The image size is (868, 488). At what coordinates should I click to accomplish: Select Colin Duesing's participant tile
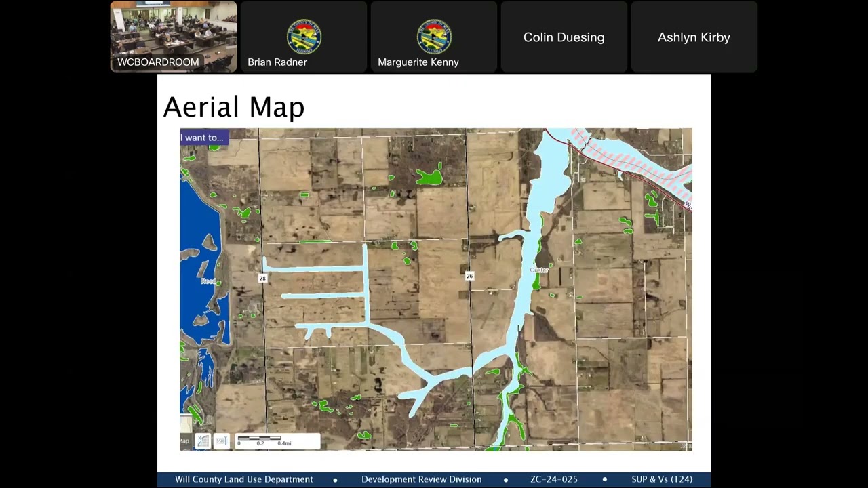pos(564,37)
